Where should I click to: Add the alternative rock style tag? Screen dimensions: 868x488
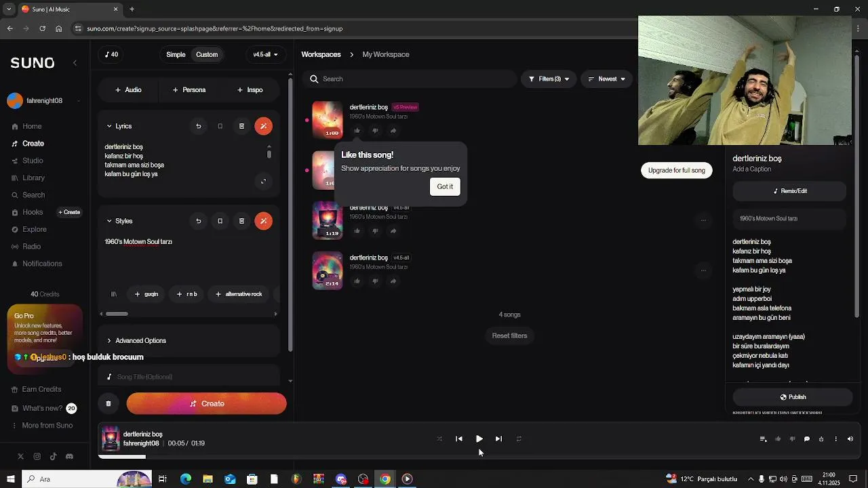point(239,294)
